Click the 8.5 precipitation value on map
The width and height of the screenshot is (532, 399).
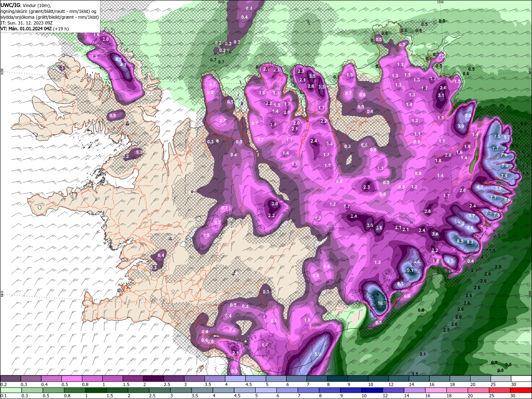(460, 241)
